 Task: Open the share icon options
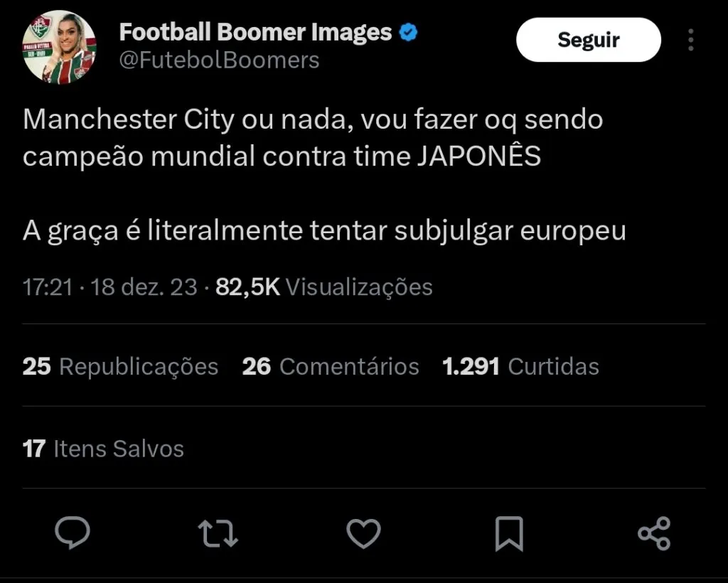654,533
